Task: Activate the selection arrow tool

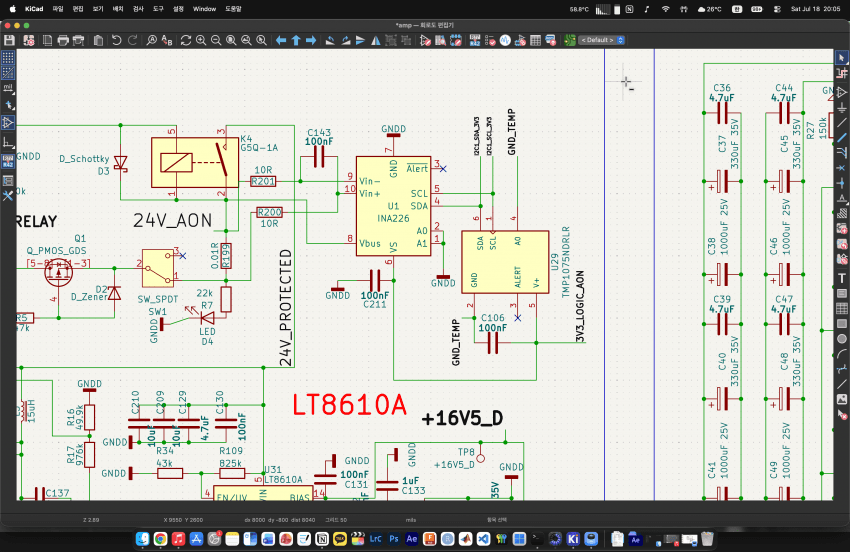Action: [x=841, y=57]
